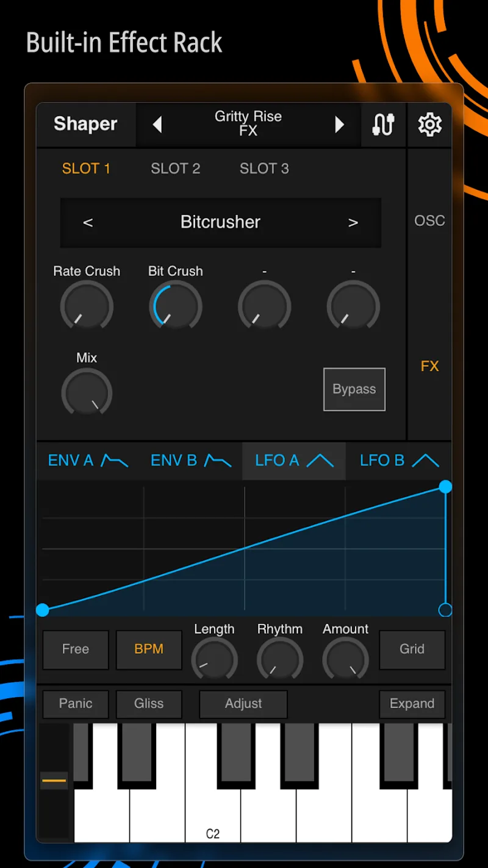Click the Amount knob
This screenshot has height=868, width=488.
[345, 660]
